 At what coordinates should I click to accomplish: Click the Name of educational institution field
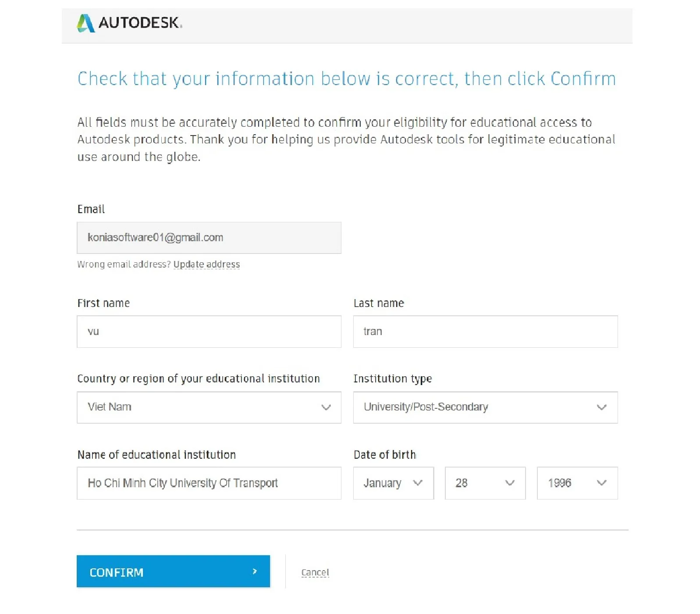pos(209,483)
